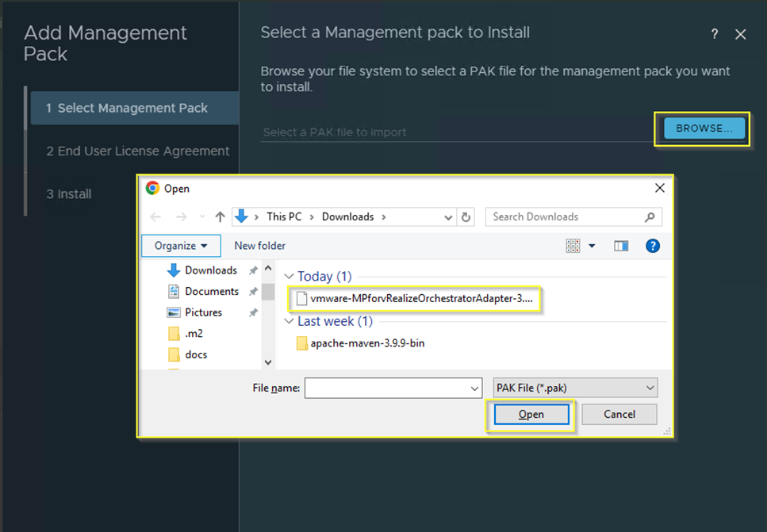Click the up one level arrow
The image size is (767, 532).
pyautogui.click(x=220, y=216)
